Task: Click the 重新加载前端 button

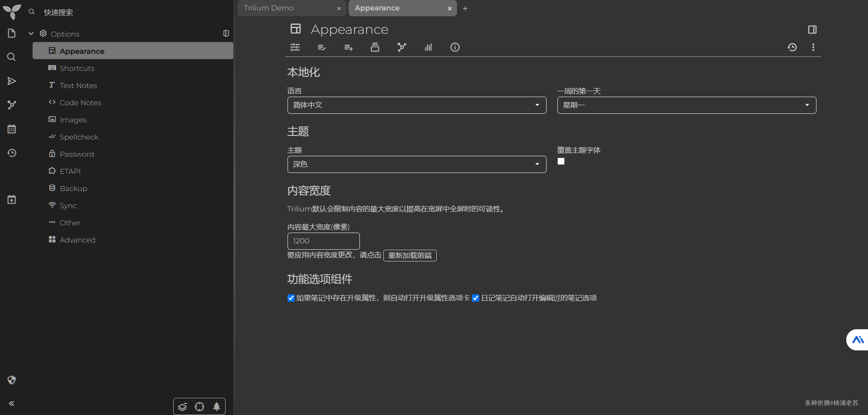Action: tap(410, 256)
